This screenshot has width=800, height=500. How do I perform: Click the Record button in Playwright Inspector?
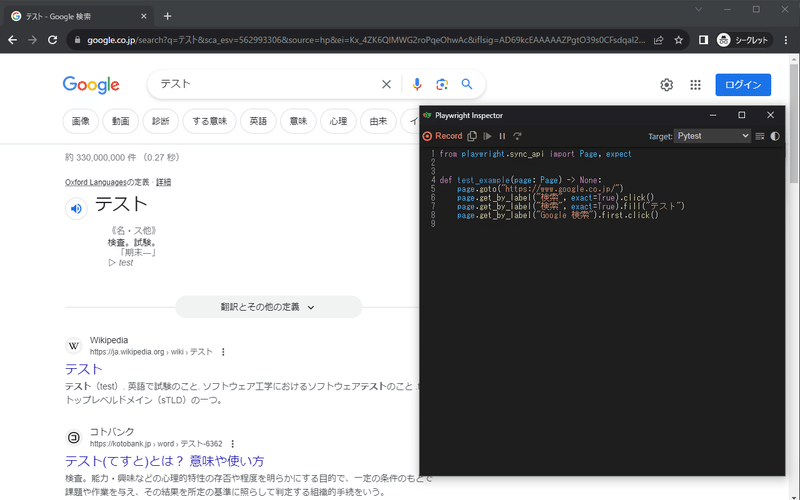442,136
